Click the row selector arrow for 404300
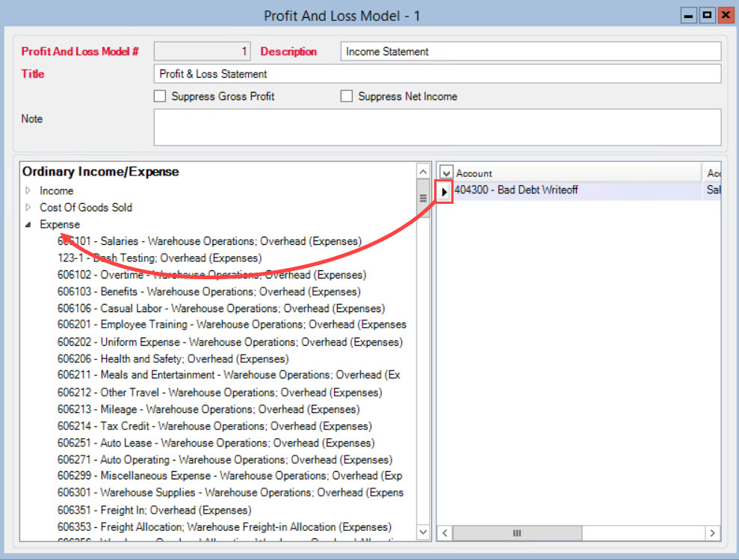Viewport: 739px width, 560px height. [444, 191]
